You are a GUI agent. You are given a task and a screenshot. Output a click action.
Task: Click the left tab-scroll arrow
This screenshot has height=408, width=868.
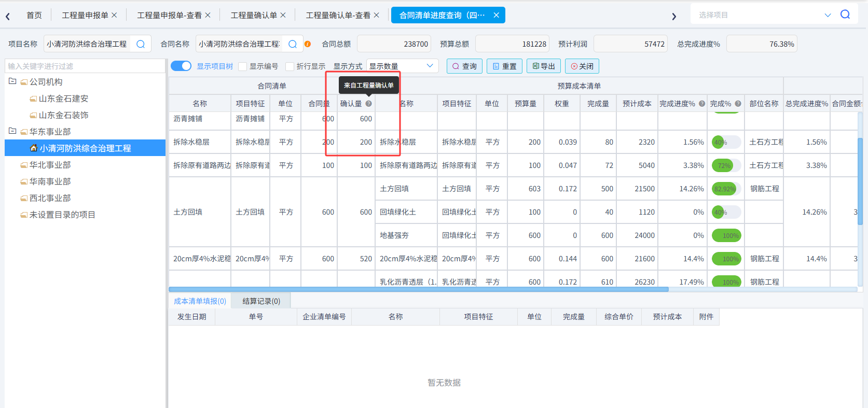tap(8, 17)
